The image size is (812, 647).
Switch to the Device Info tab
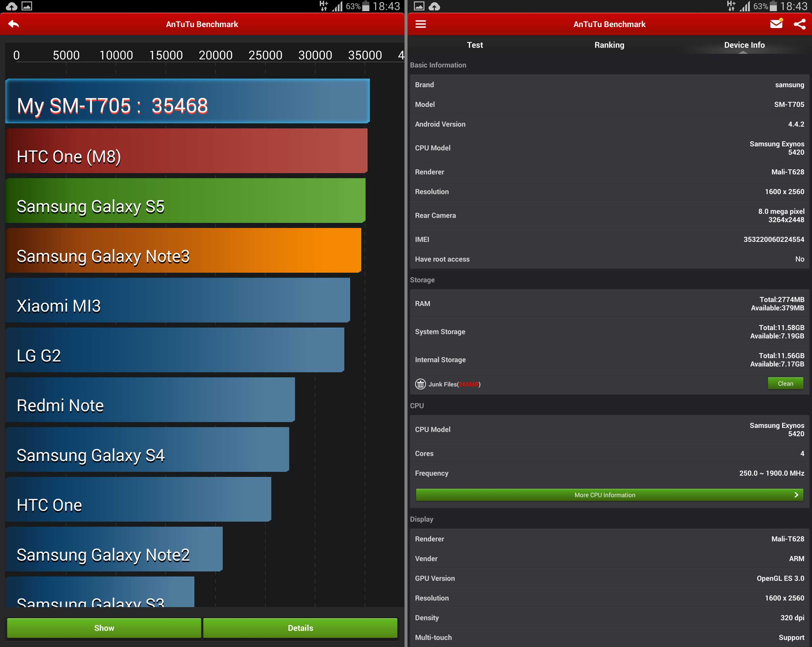click(x=744, y=44)
